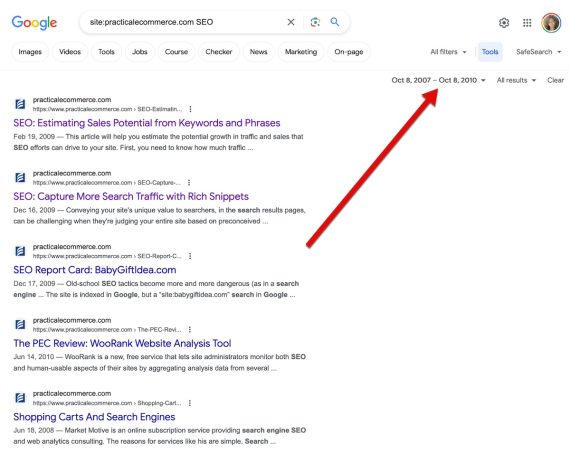570x454 pixels.
Task: Open three-dot menu for SEO-Report-C result
Action: click(190, 256)
